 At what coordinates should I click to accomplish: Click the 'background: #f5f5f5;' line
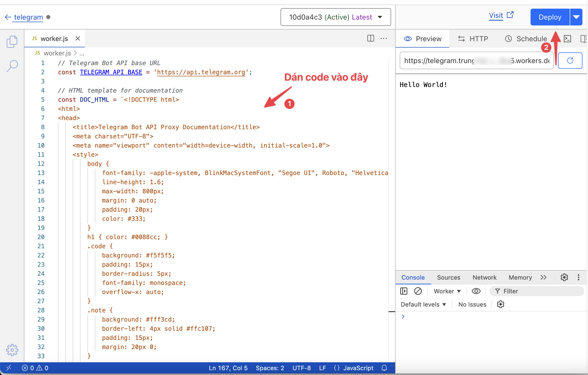click(x=138, y=255)
